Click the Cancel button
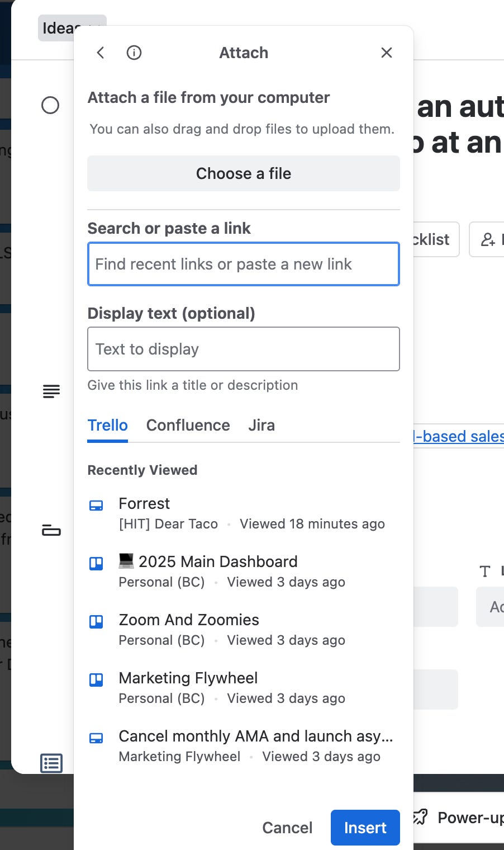Image resolution: width=504 pixels, height=850 pixels. coord(287,828)
